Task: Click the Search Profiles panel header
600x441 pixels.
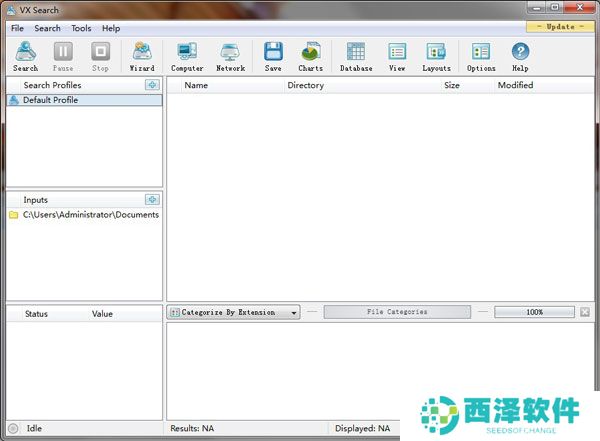Action: coord(52,85)
